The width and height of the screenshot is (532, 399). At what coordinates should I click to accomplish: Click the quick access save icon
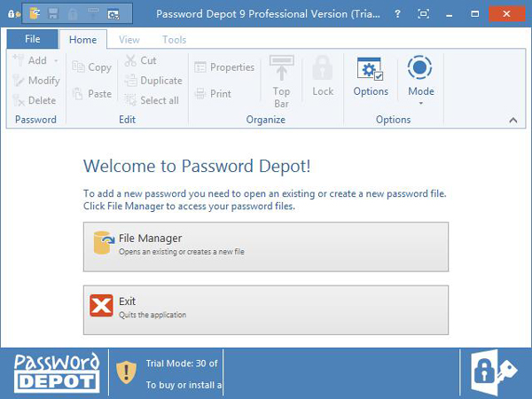coord(53,14)
